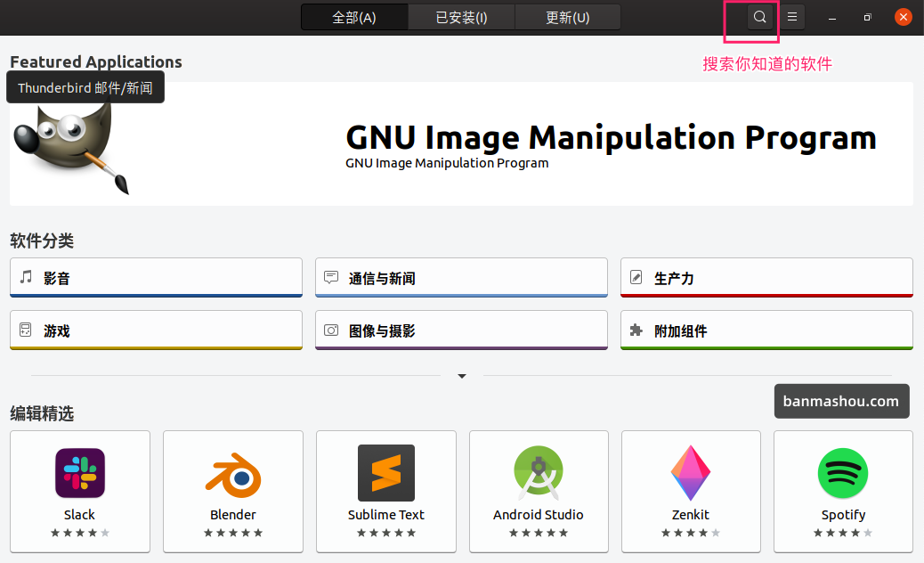
Task: Click the star rating under Spotify
Action: click(843, 533)
